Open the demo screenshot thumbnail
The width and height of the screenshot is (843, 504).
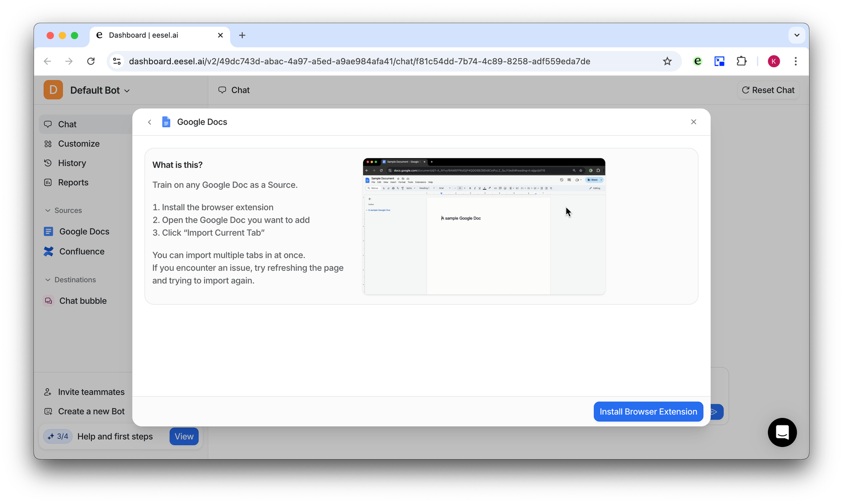point(484,226)
